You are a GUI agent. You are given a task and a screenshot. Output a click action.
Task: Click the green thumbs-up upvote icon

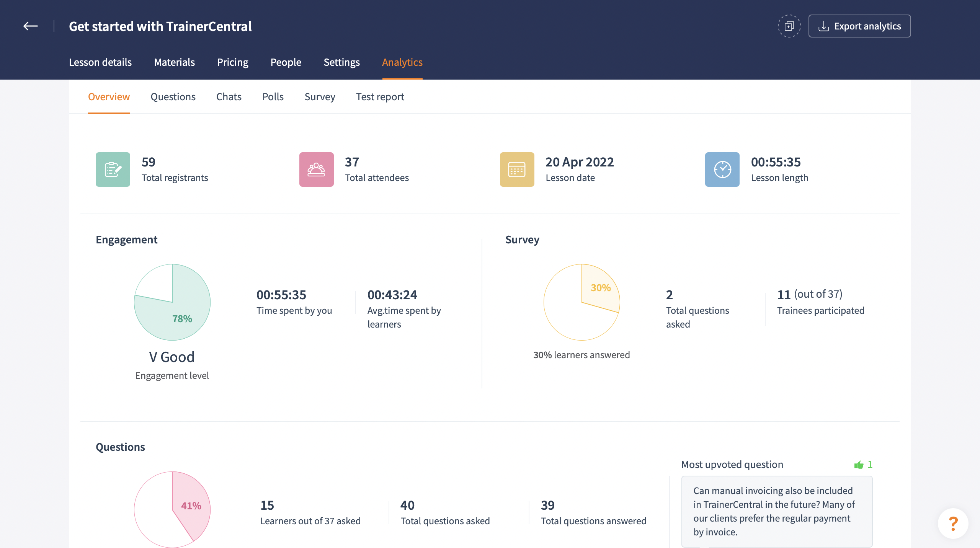click(x=859, y=465)
